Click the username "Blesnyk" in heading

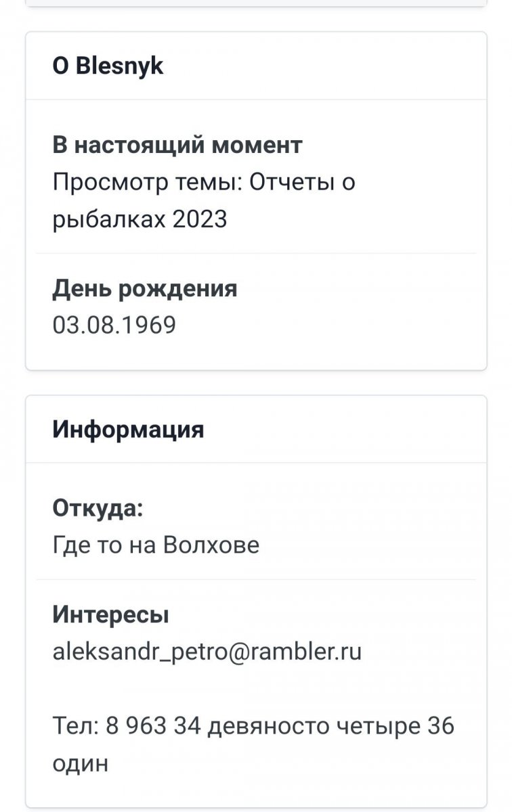[120, 66]
